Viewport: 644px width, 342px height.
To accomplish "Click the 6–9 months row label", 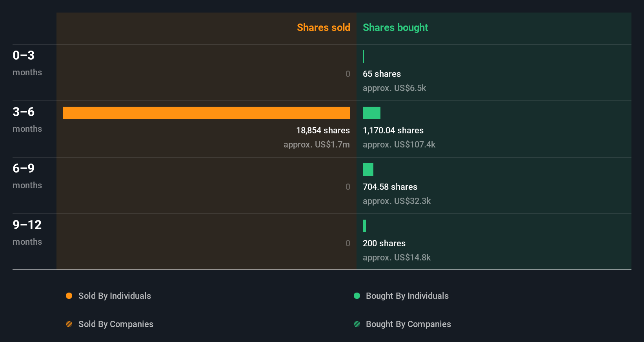I will click(x=27, y=176).
